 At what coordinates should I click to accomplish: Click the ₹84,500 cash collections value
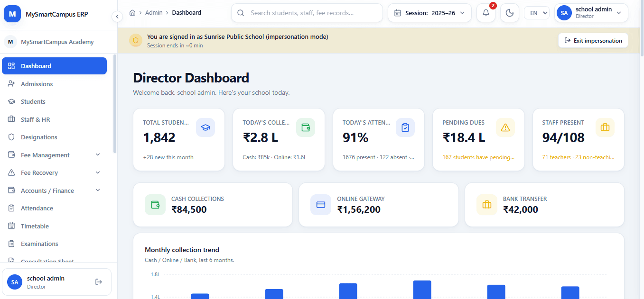coord(189,209)
